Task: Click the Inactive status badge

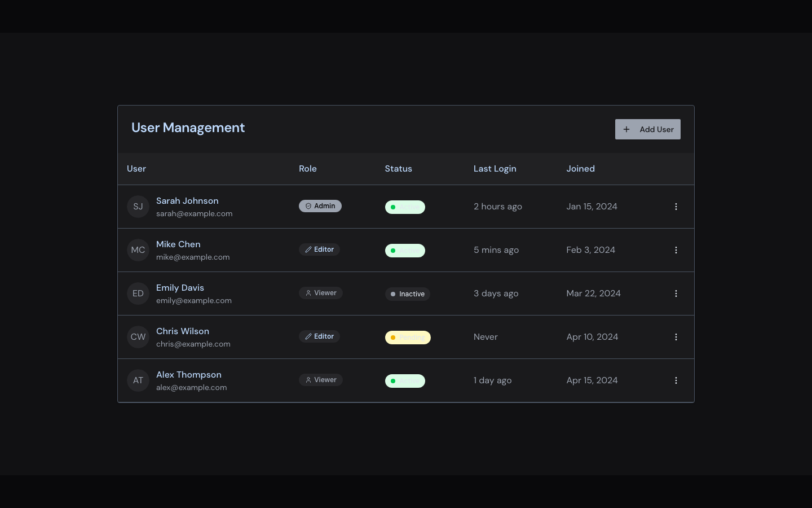Action: (x=407, y=294)
